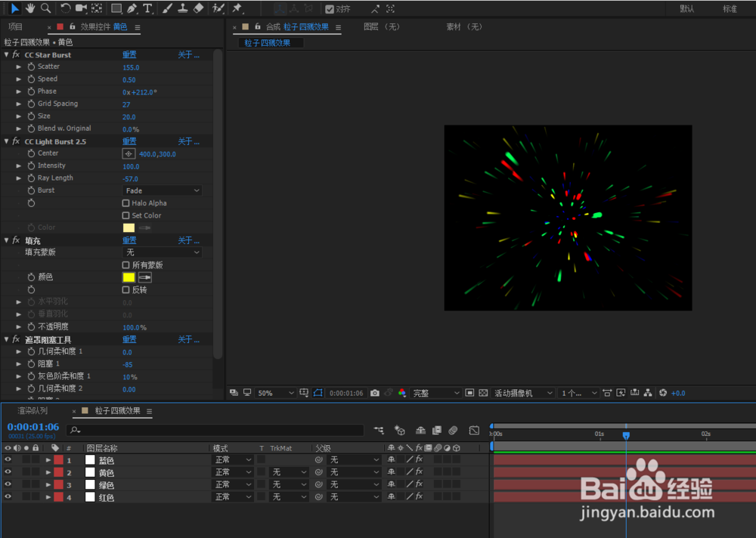The width and height of the screenshot is (756, 538).
Task: Collapse the CC Light Burst 2.5 effect
Action: [x=7, y=141]
